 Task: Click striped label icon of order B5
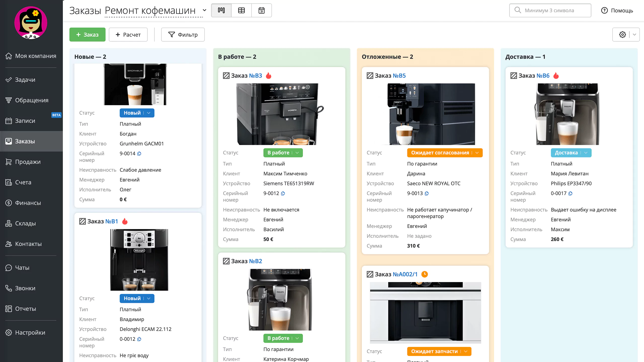click(370, 76)
